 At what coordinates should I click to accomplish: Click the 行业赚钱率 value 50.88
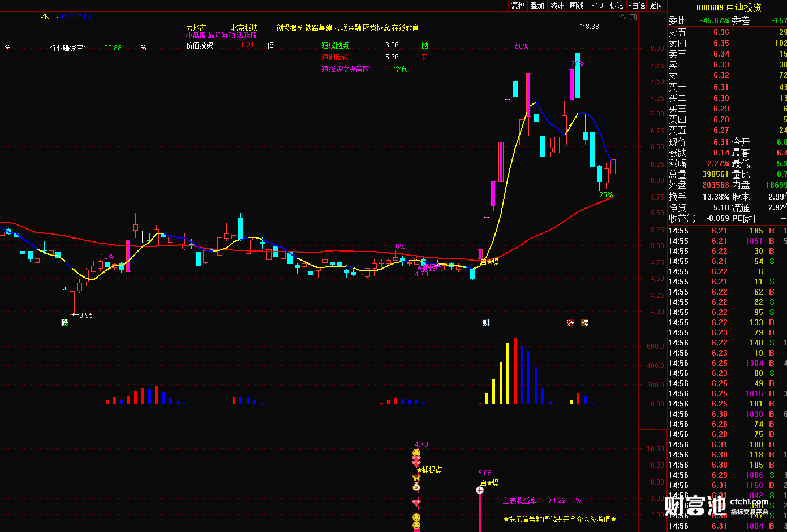[x=113, y=48]
